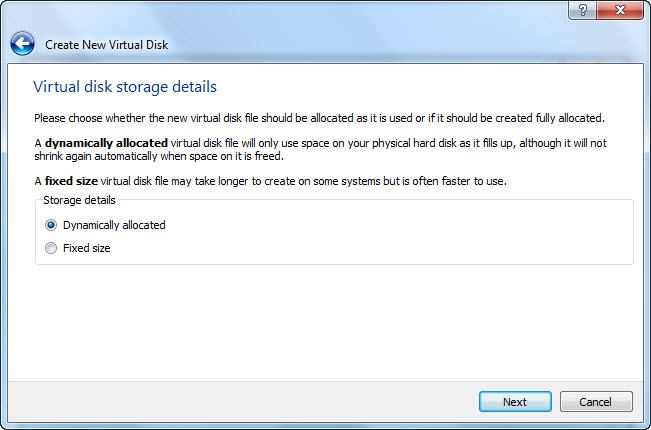Click the bold 'fixed size' words in description
The image size is (651, 430).
point(71,181)
